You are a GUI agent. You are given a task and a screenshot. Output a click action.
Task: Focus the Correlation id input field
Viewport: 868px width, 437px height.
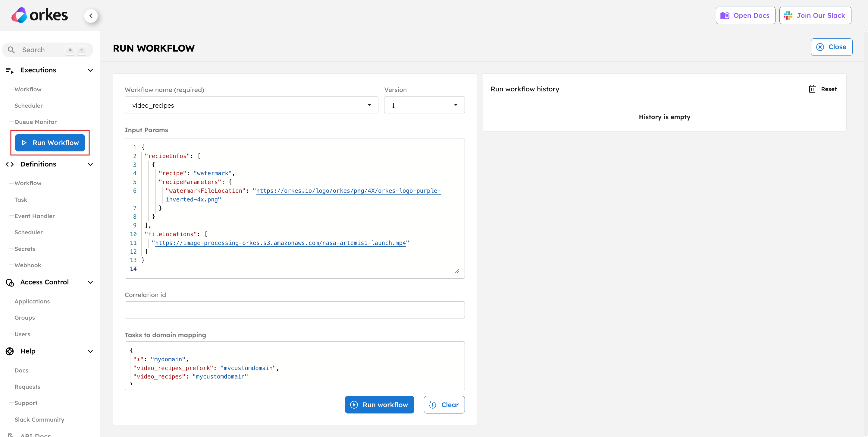tap(294, 309)
